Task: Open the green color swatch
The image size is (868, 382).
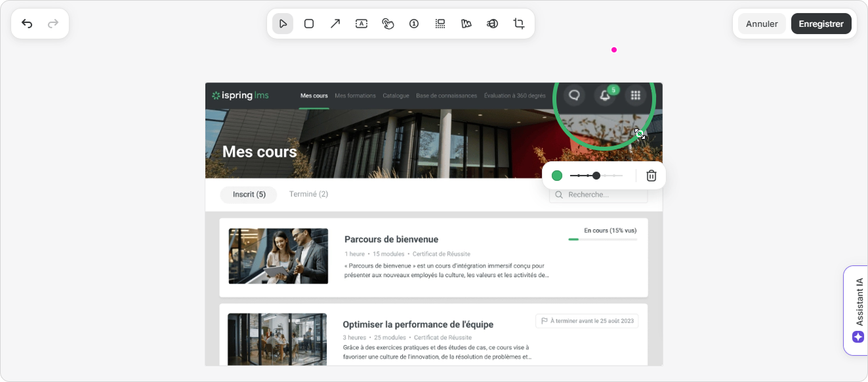Action: [557, 176]
